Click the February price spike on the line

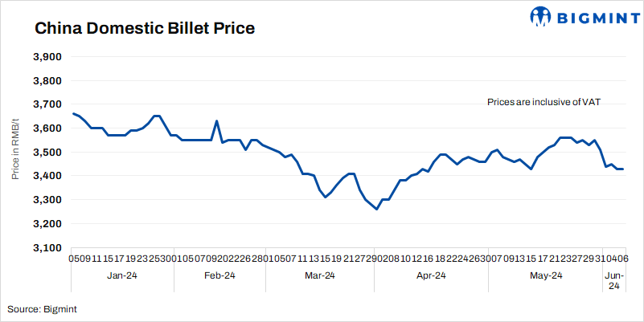click(217, 121)
